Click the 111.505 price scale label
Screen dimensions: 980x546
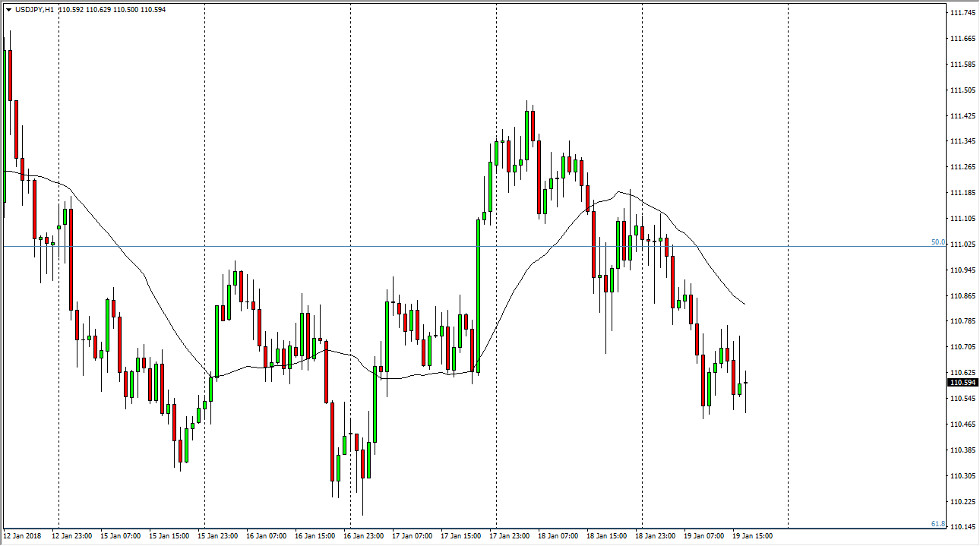click(x=963, y=90)
